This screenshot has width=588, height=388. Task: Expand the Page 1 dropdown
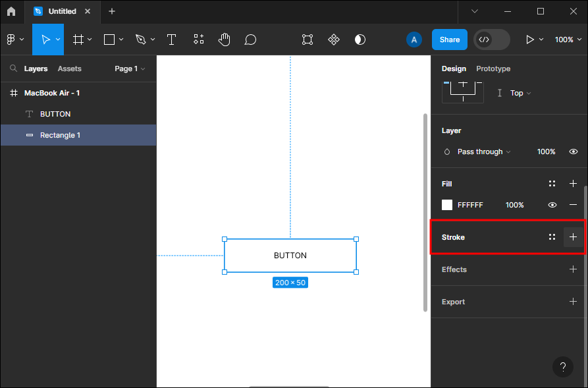pyautogui.click(x=130, y=69)
